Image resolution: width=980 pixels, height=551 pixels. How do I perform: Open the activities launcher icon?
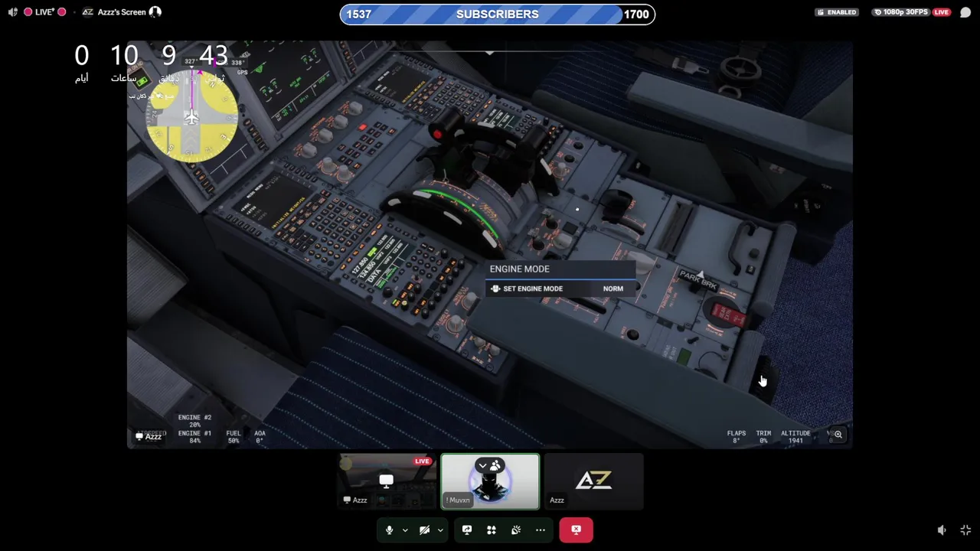tap(492, 530)
